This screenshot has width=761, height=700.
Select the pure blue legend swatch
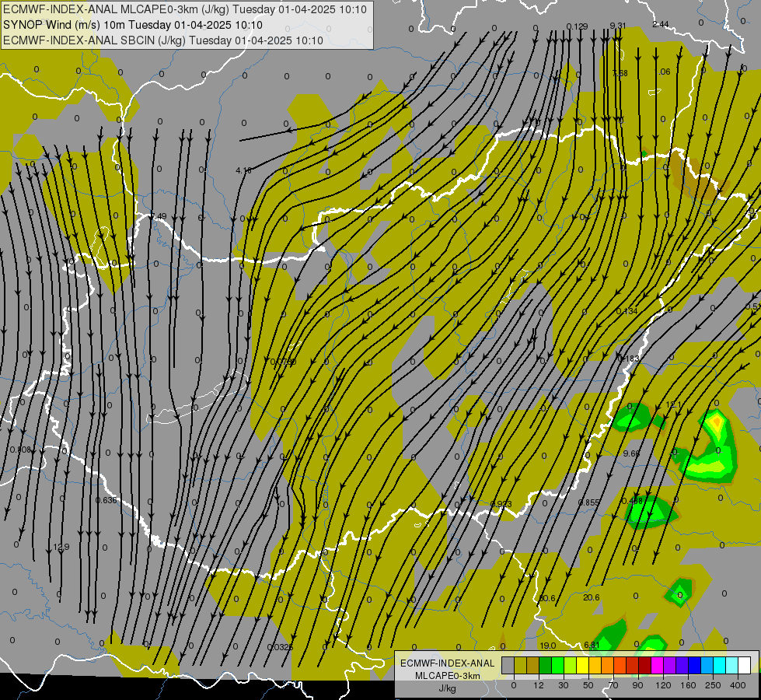[x=695, y=666]
